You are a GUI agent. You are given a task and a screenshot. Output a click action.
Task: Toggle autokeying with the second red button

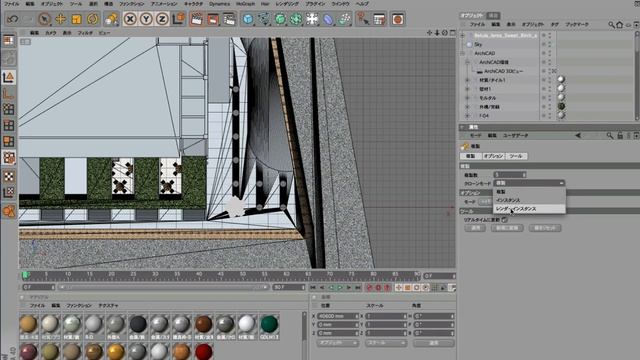(378, 288)
